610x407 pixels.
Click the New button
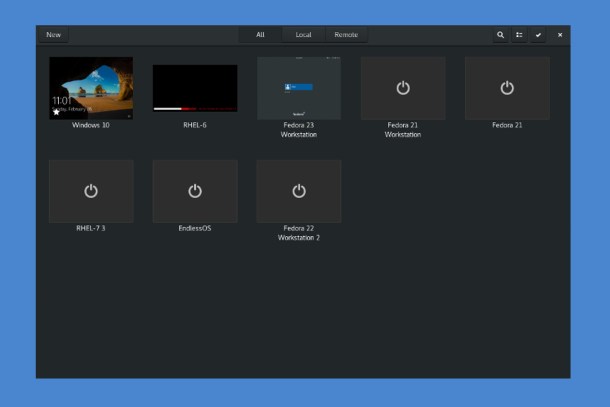(54, 35)
